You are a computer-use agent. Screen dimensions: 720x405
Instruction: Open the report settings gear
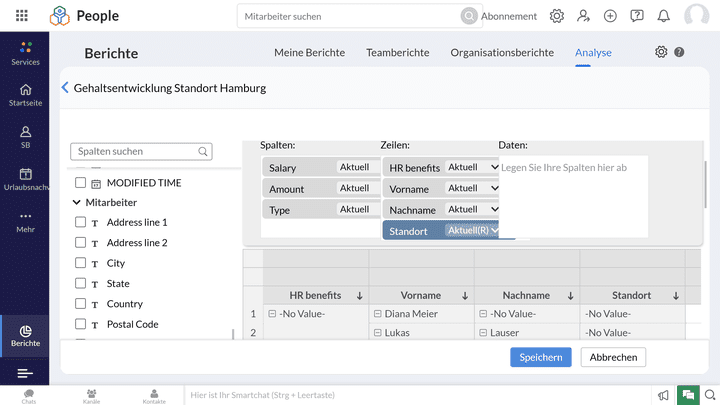(x=661, y=52)
